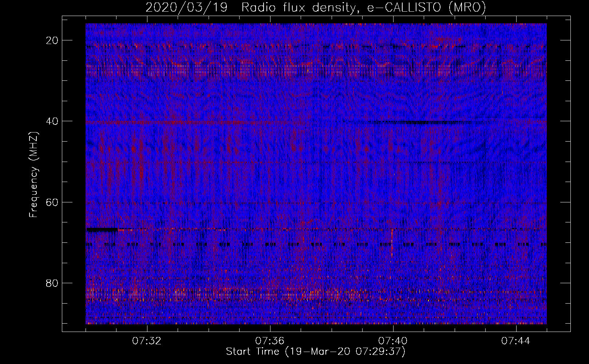Click the 60 frequency tick label

pyautogui.click(x=52, y=202)
